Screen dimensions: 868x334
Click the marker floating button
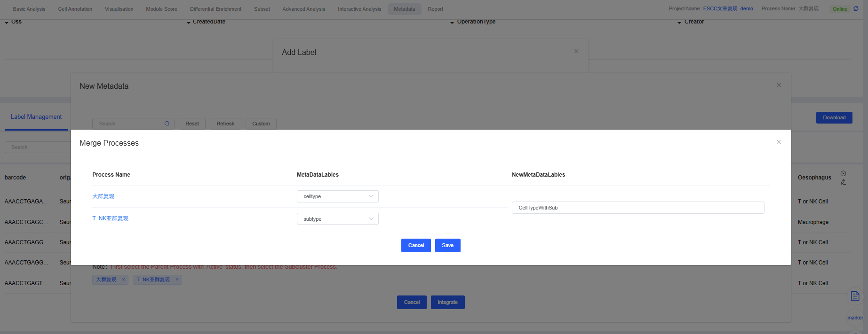pyautogui.click(x=855, y=318)
